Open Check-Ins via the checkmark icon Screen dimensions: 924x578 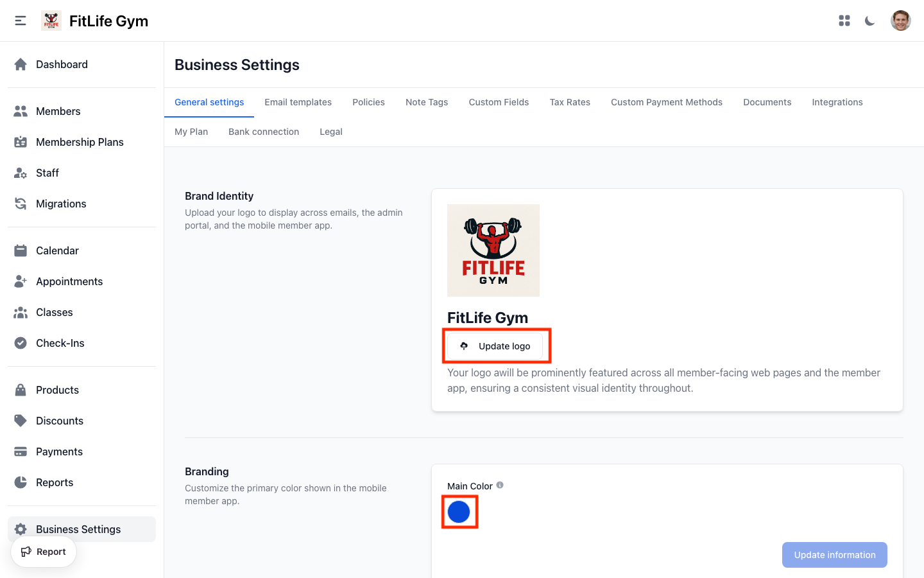pyautogui.click(x=21, y=343)
